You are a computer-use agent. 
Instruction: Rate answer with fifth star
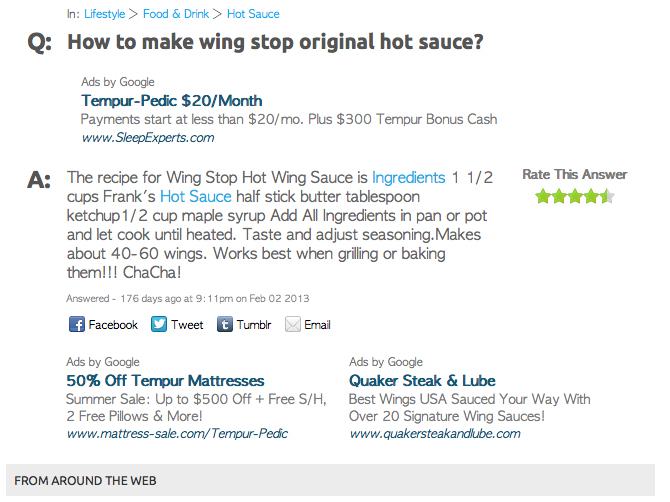[606, 196]
